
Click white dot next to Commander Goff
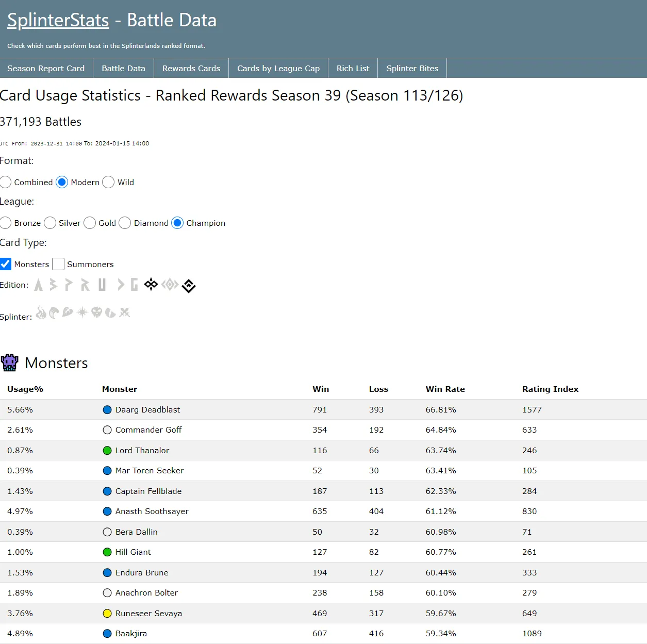point(107,430)
